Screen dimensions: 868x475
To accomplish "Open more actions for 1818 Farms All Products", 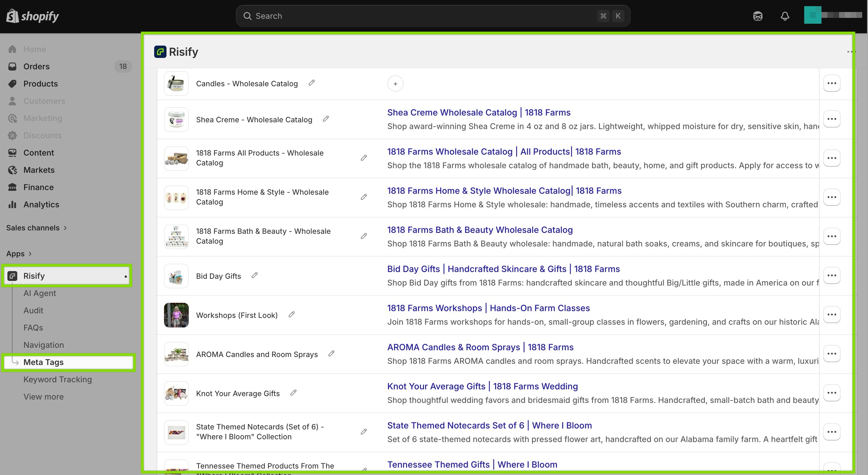I will [x=832, y=158].
